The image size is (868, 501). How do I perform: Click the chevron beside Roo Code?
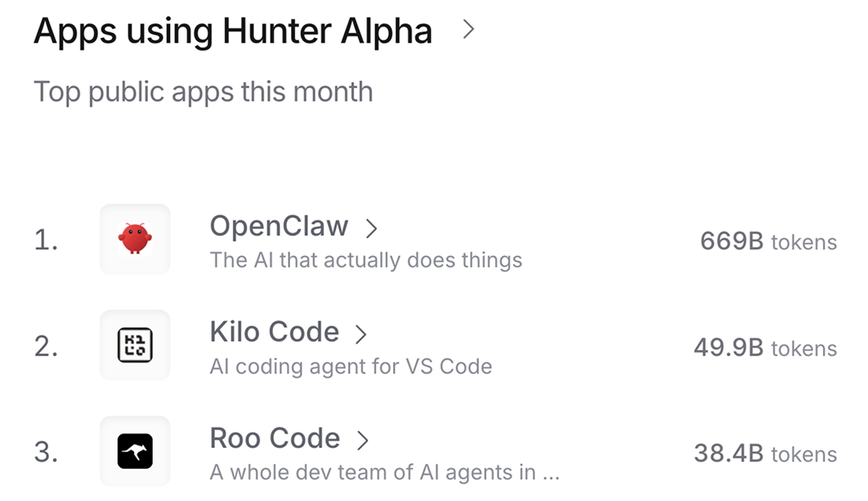pos(362,440)
